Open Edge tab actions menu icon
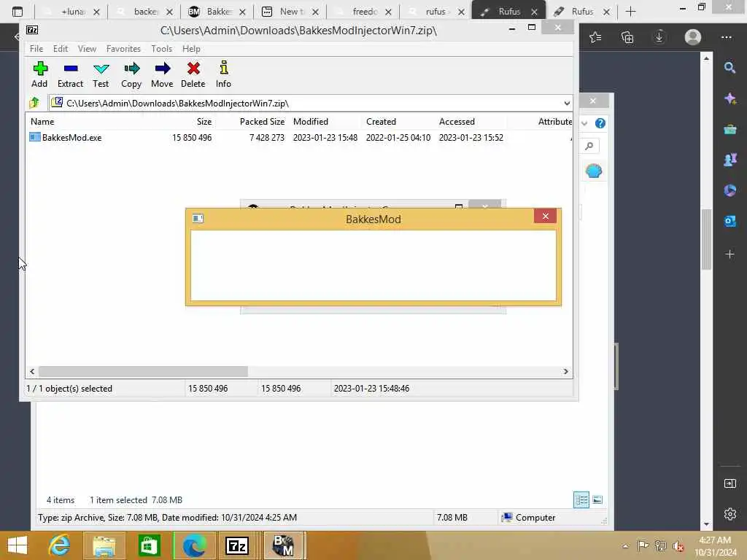Image resolution: width=747 pixels, height=560 pixels. (x=18, y=12)
